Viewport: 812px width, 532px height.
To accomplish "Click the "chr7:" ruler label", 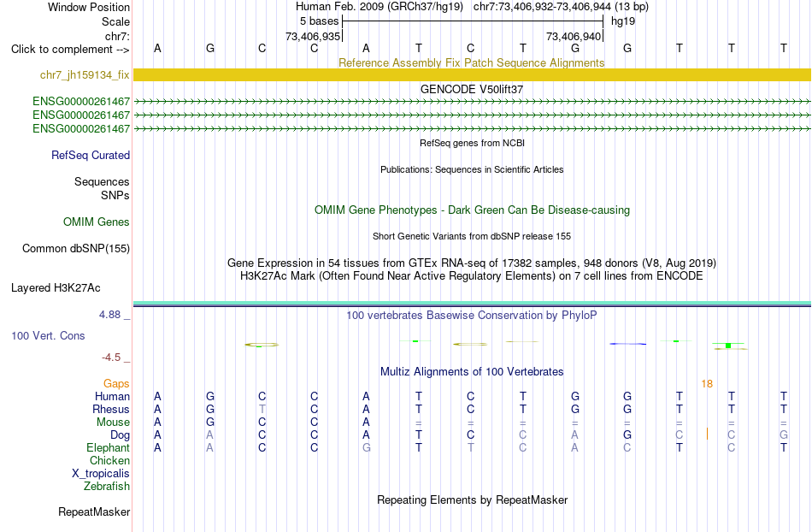I will [117, 36].
